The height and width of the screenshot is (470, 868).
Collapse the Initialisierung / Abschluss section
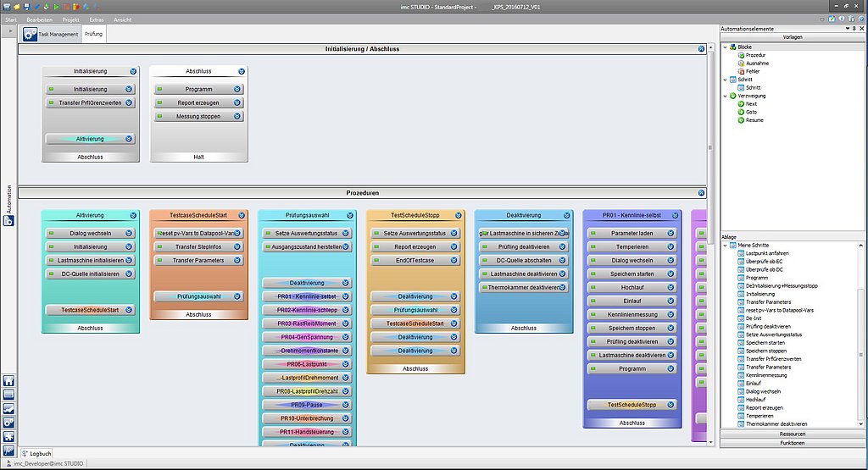[x=701, y=49]
